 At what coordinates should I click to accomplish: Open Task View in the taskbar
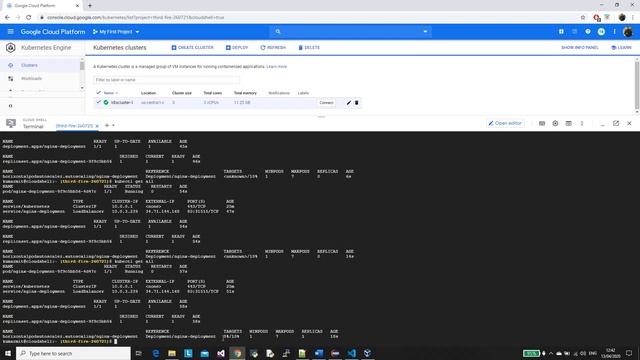pos(139,353)
